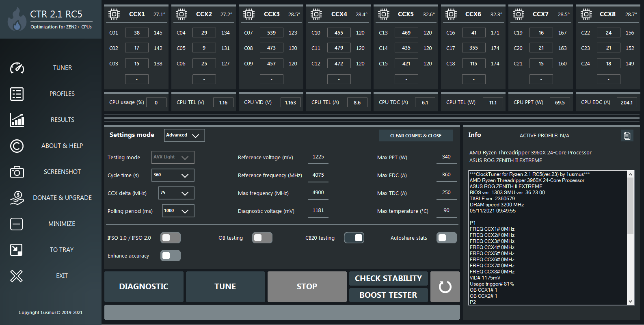
Task: Open the Testing mode AVX Light dropdown
Action: (173, 157)
